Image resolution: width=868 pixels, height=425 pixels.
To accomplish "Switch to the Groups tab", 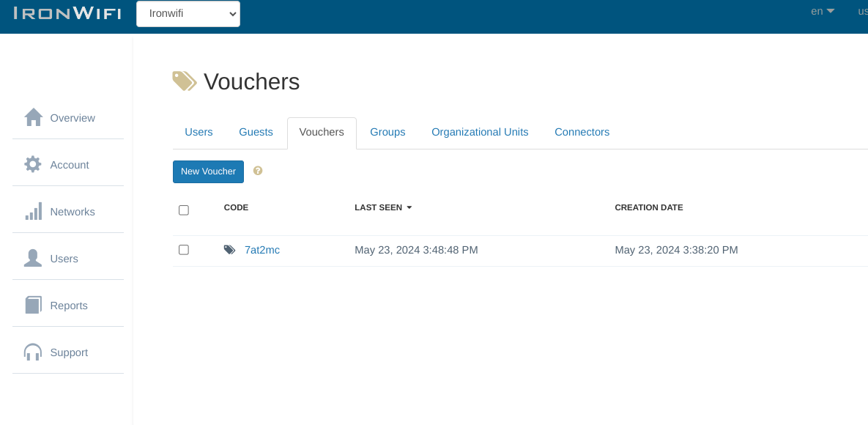I will tap(387, 132).
